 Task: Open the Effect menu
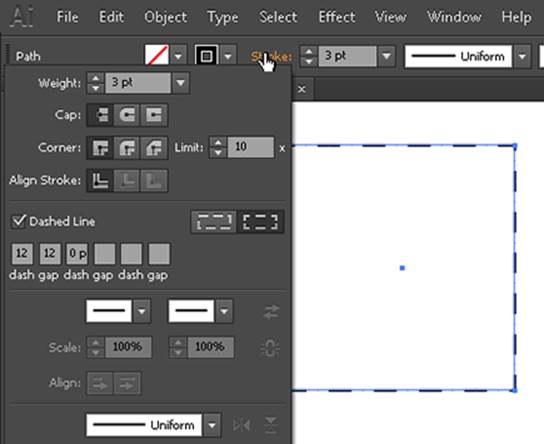click(337, 17)
